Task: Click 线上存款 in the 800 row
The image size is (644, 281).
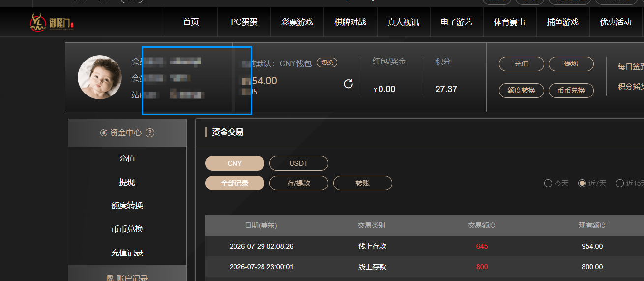Action: tap(372, 267)
